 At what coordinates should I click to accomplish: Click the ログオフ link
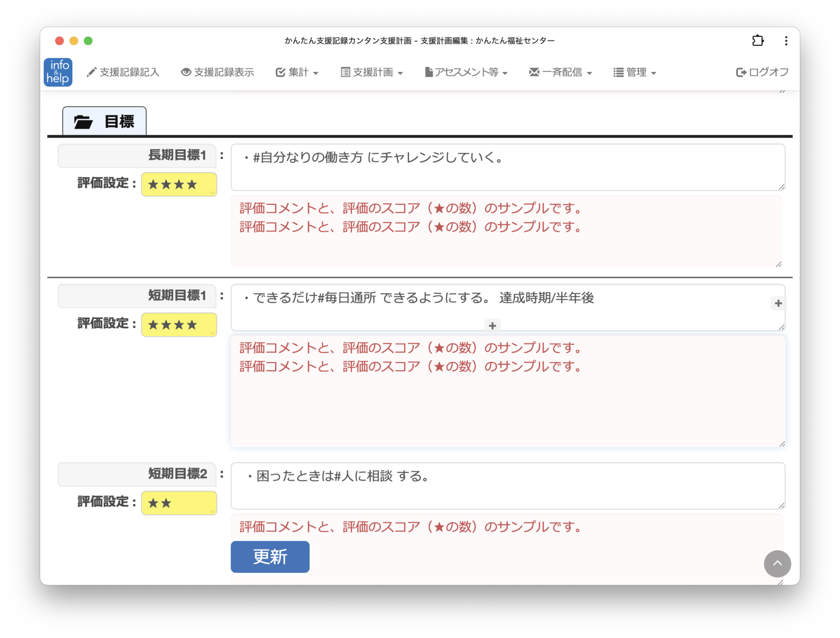click(x=762, y=72)
